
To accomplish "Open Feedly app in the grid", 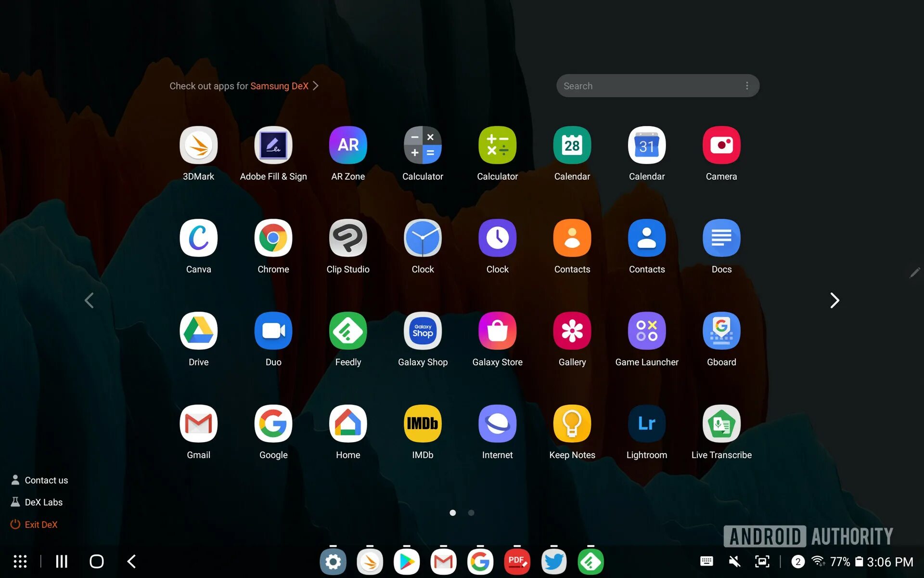I will [348, 331].
